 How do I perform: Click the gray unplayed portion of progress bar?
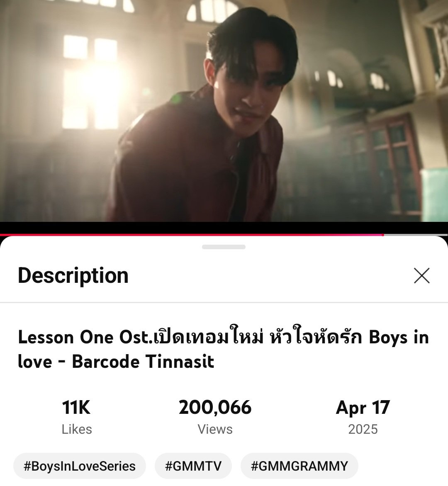(416, 235)
